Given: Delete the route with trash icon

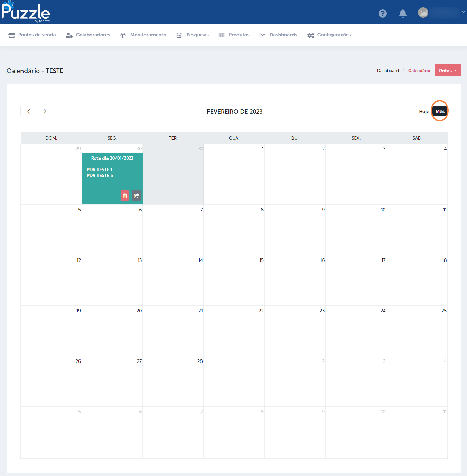Looking at the screenshot, I should point(125,196).
